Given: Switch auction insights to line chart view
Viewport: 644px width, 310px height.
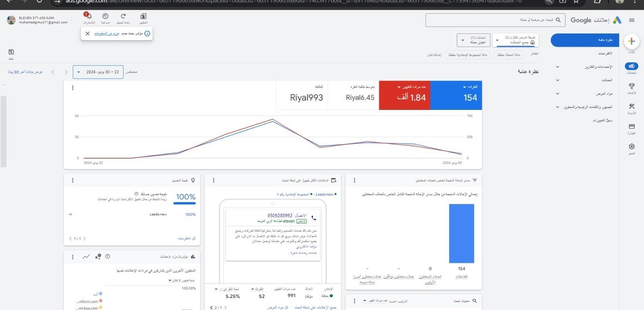Looking at the screenshot, I should pyautogui.click(x=86, y=256).
